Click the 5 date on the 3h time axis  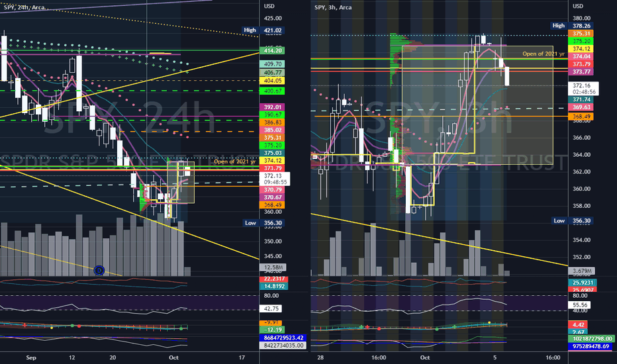[495, 357]
